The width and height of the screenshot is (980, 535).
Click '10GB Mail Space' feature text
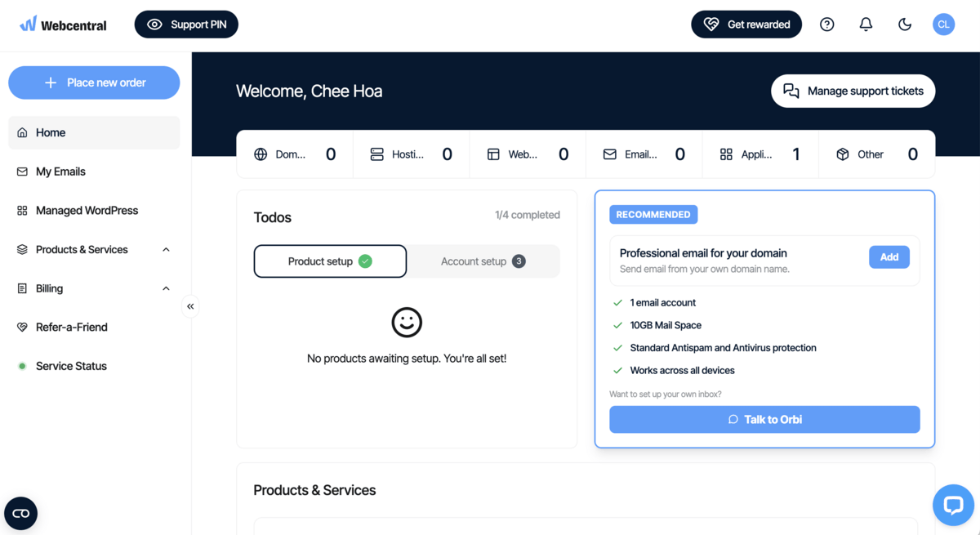pos(666,325)
